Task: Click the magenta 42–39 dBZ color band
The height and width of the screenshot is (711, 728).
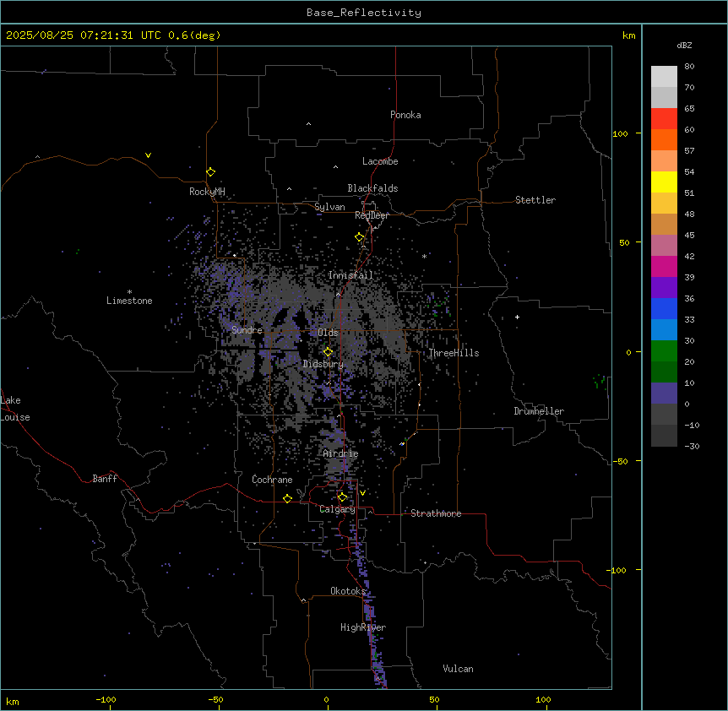Action: (x=664, y=266)
